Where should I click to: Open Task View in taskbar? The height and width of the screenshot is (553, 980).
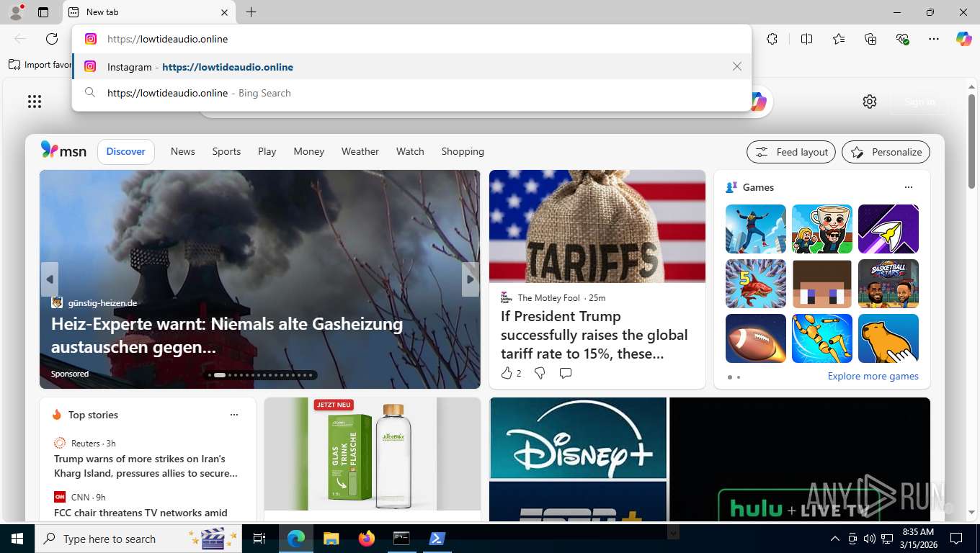click(259, 539)
